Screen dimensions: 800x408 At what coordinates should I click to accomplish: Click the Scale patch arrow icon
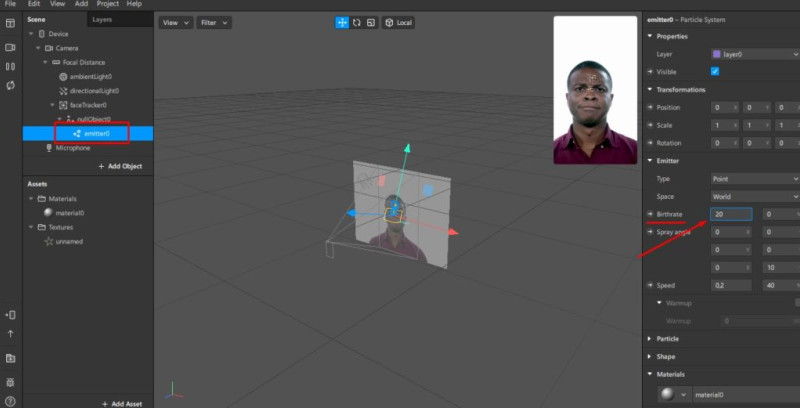click(651, 125)
